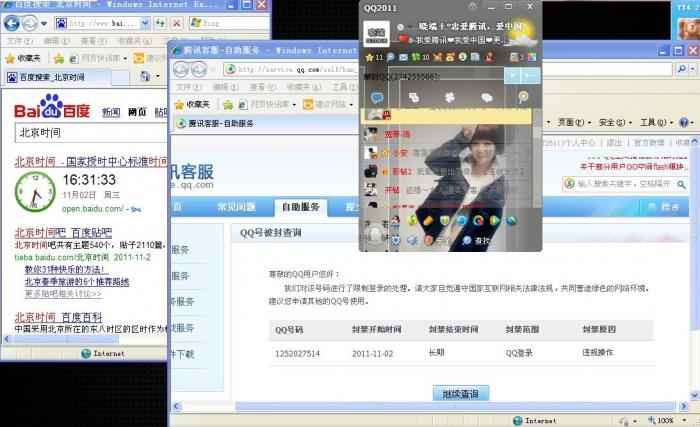
Task: Open 北京时间_百度百科 result link
Action: click(x=58, y=318)
